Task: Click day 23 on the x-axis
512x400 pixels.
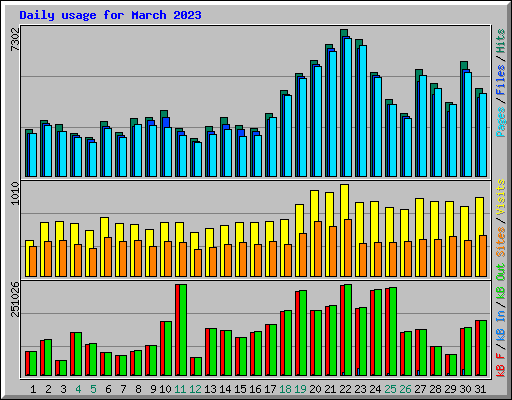Action: [360, 389]
